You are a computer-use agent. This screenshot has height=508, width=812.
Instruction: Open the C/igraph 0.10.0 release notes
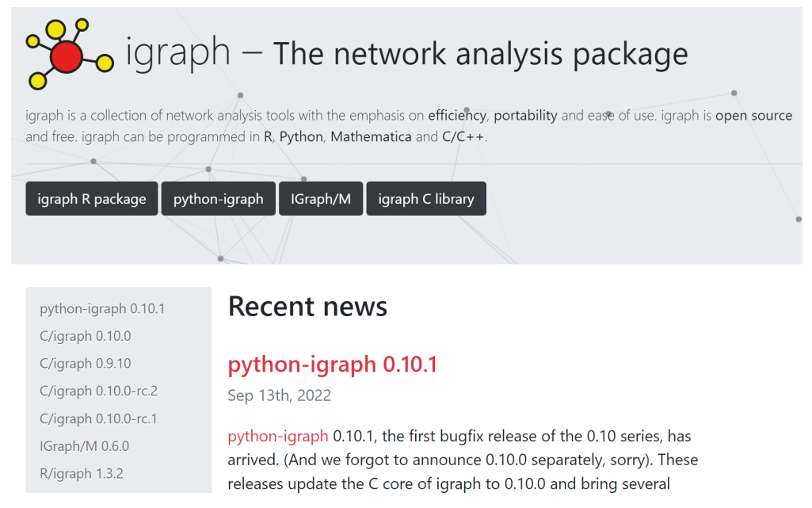point(85,335)
